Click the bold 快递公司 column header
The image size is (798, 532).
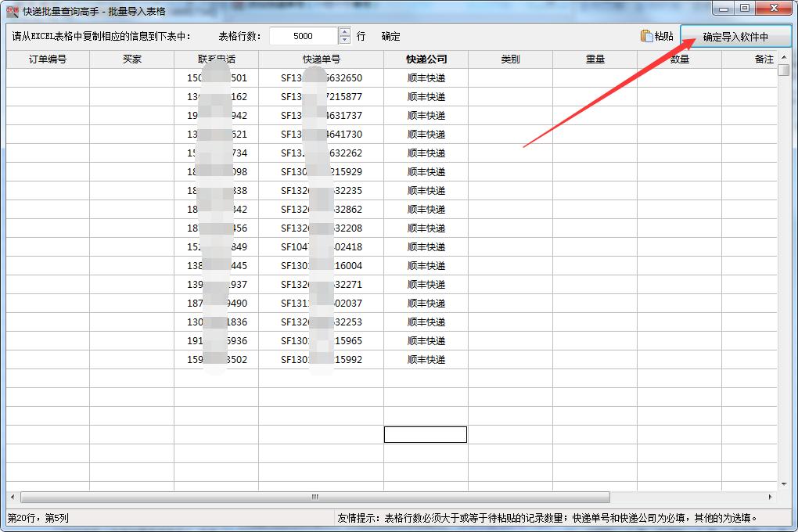pos(425,58)
